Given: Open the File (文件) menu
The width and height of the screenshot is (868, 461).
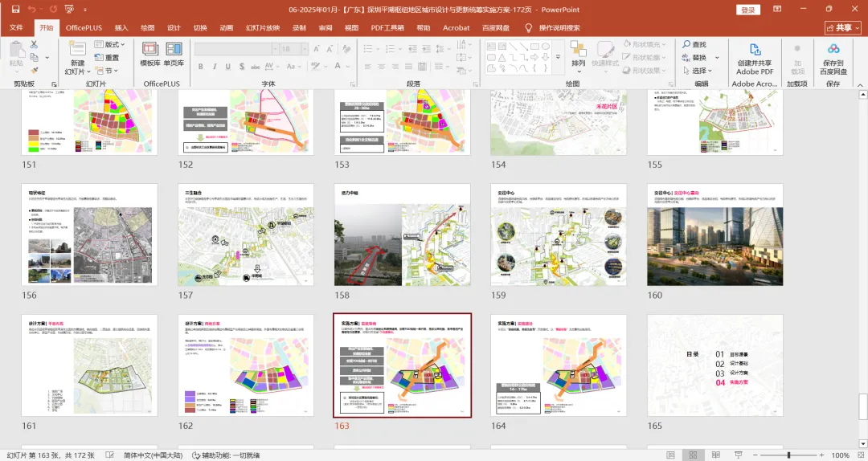Looking at the screenshot, I should tap(17, 27).
